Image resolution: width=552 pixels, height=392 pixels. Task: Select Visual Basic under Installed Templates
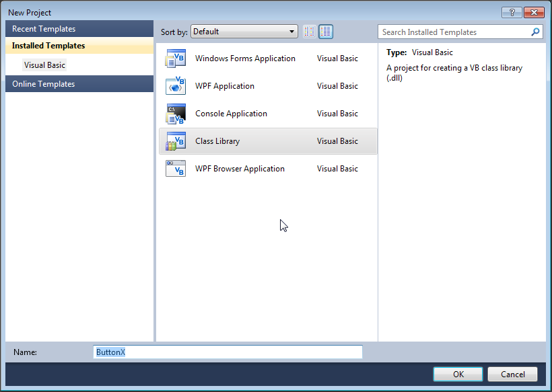coord(44,65)
